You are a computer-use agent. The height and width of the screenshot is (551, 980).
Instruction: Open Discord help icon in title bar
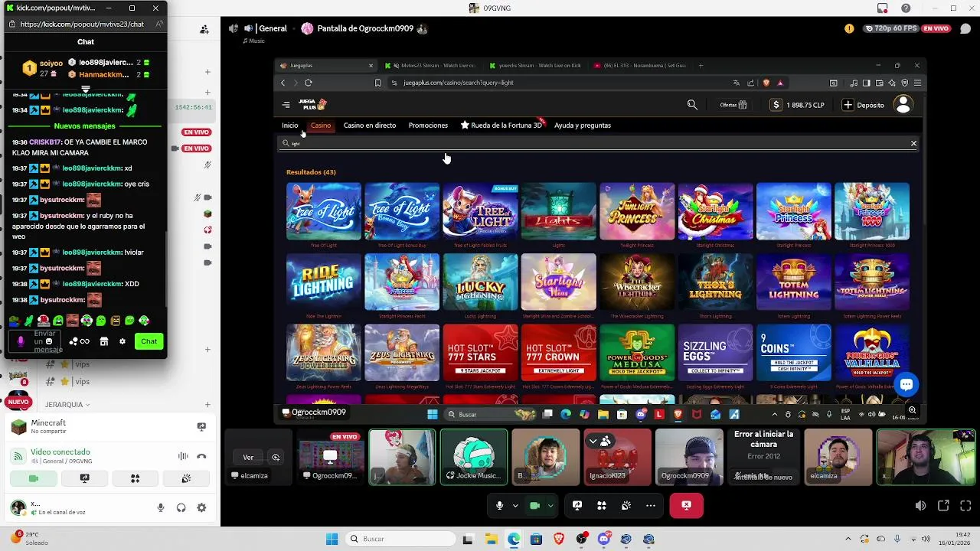906,8
